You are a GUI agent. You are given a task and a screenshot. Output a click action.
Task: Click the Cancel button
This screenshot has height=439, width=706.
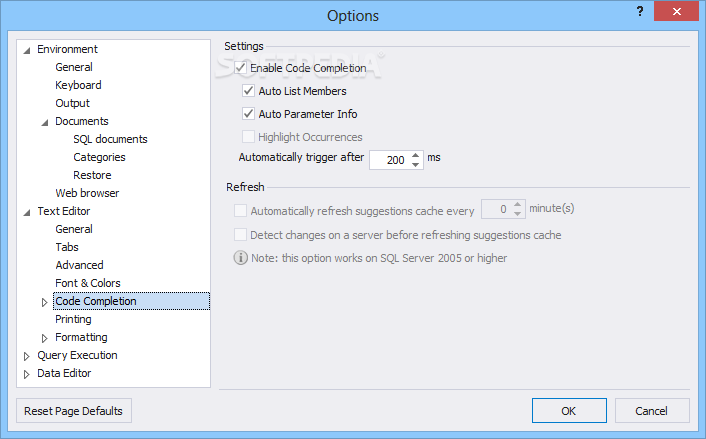[652, 411]
